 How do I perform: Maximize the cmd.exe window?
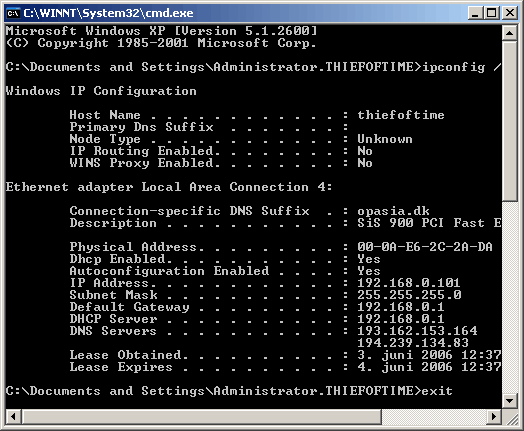[492, 13]
